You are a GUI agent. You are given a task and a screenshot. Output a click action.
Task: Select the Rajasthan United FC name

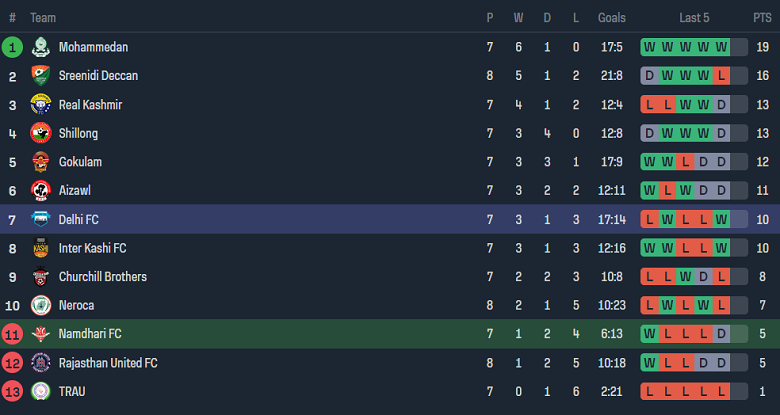(108, 363)
